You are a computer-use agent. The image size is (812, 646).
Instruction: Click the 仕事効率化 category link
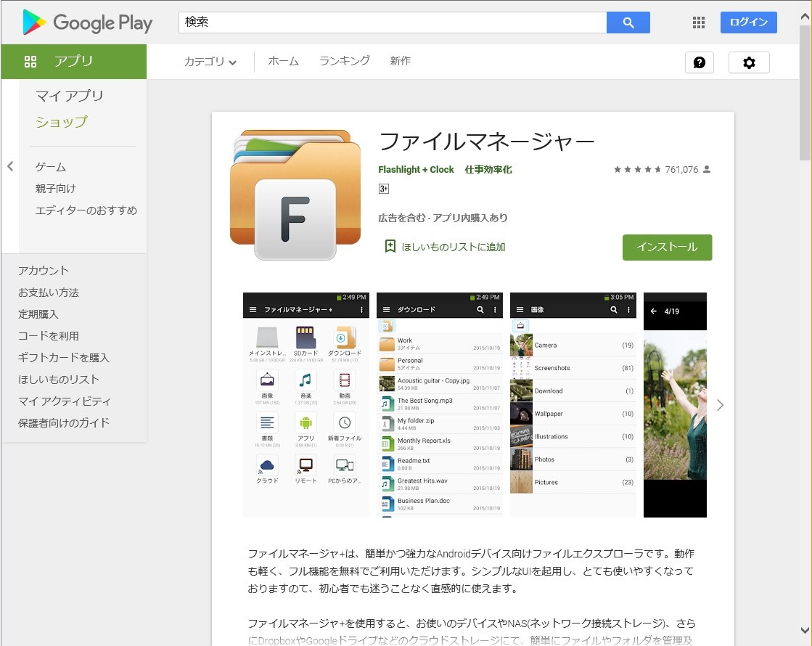(488, 169)
